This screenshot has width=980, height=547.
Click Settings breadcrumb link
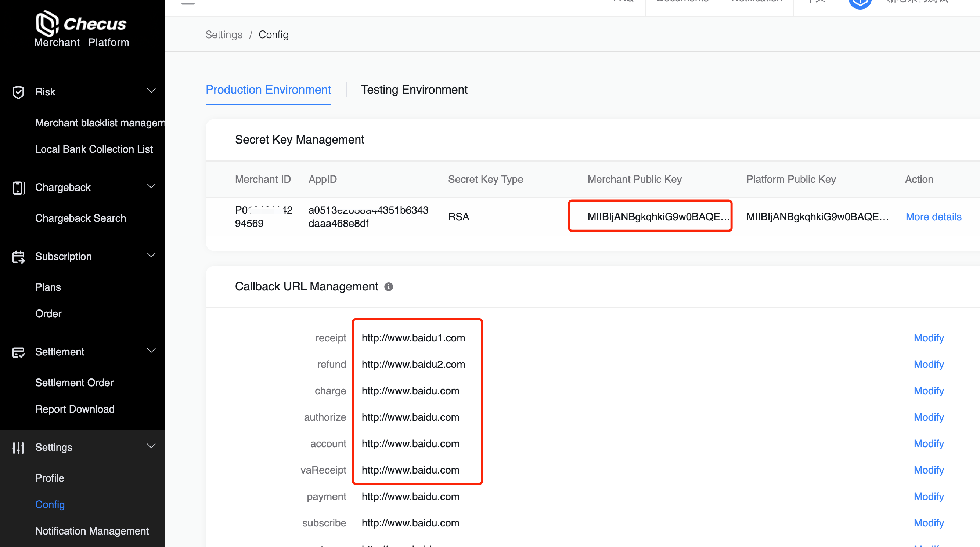point(224,35)
